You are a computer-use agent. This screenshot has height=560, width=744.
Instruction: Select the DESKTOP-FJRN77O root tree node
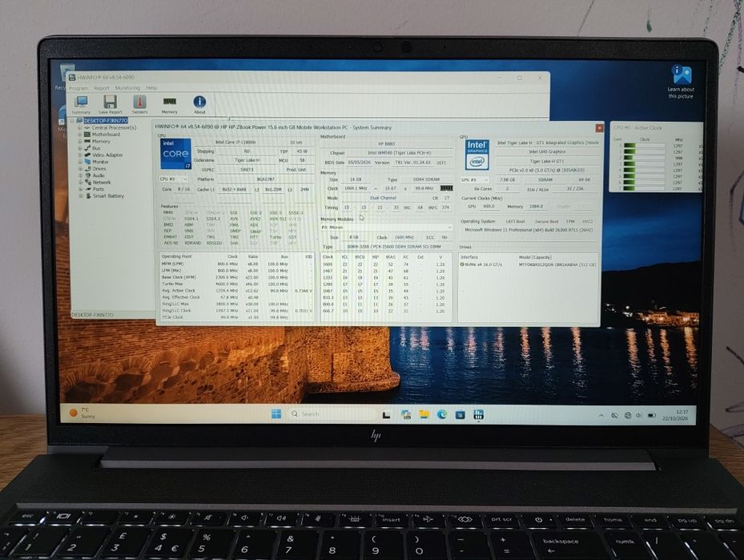pyautogui.click(x=106, y=120)
